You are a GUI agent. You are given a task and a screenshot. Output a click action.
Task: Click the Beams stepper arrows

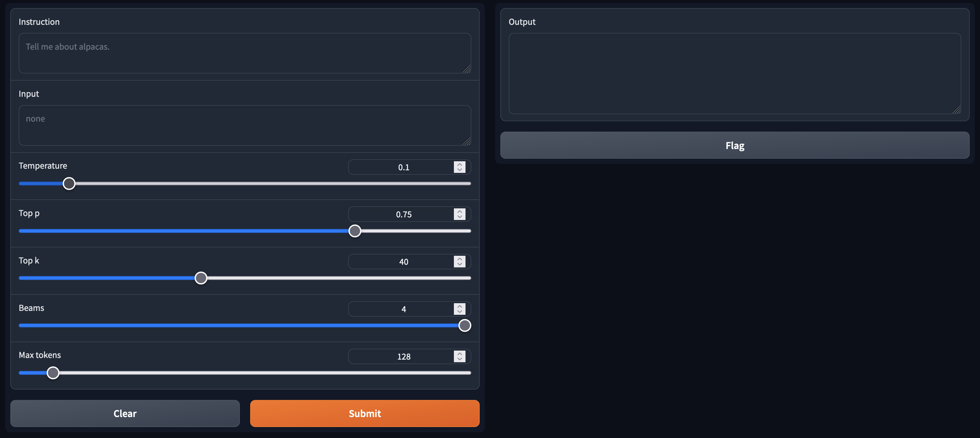click(460, 309)
